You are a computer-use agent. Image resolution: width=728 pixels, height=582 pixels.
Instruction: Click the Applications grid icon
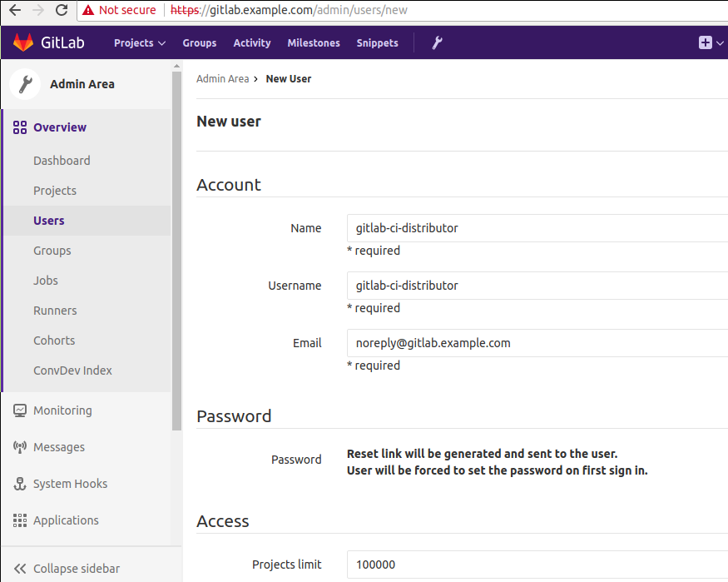[18, 520]
